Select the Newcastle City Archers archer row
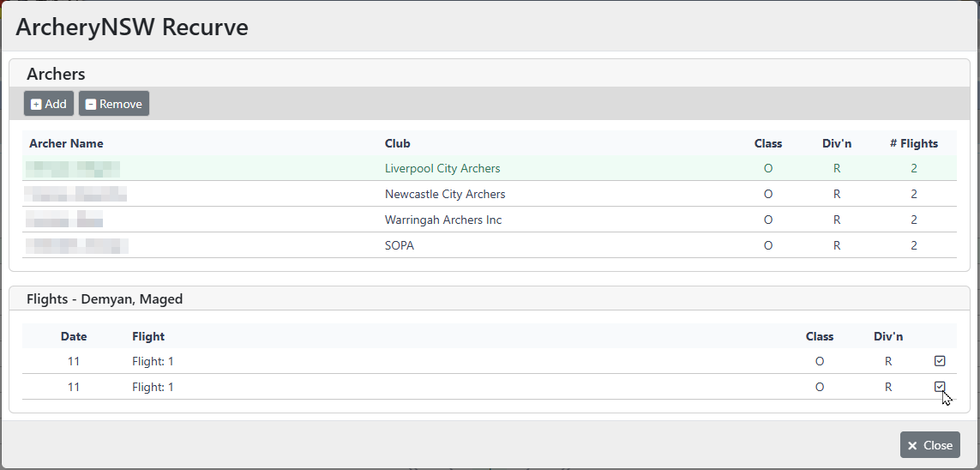Viewport: 980px width, 470px height. pos(444,194)
